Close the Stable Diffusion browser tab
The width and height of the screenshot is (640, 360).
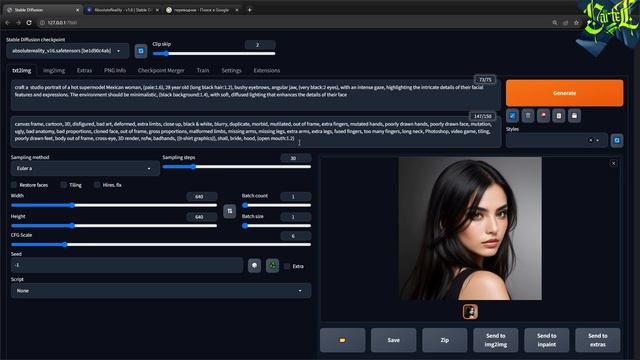click(x=78, y=10)
